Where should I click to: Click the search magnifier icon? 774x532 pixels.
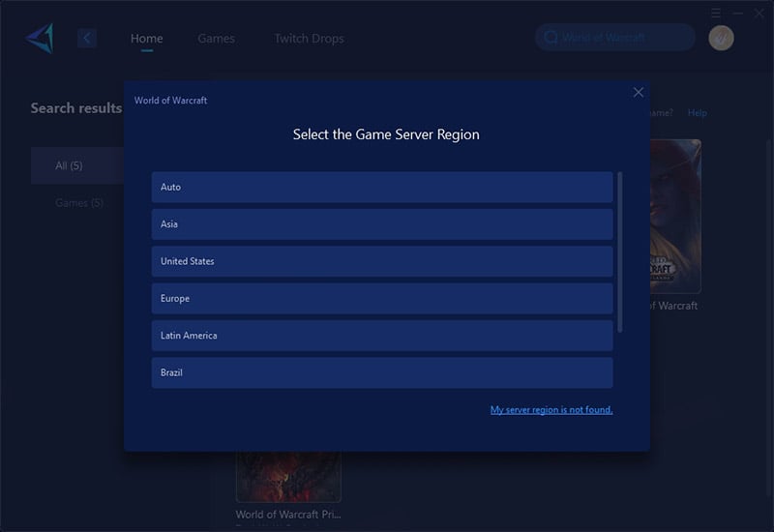551,38
